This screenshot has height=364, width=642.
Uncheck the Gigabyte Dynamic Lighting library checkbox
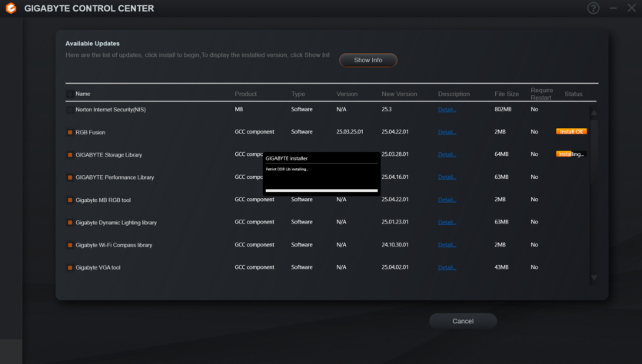click(x=70, y=223)
